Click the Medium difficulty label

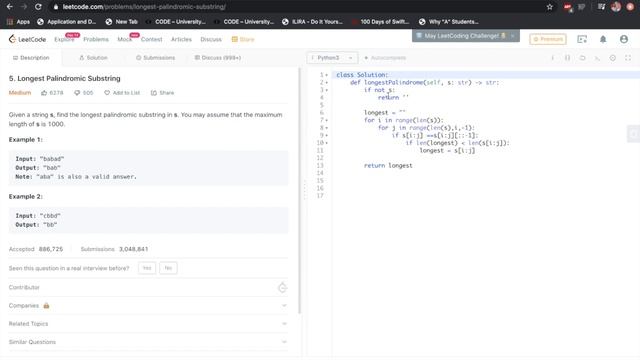(x=20, y=93)
